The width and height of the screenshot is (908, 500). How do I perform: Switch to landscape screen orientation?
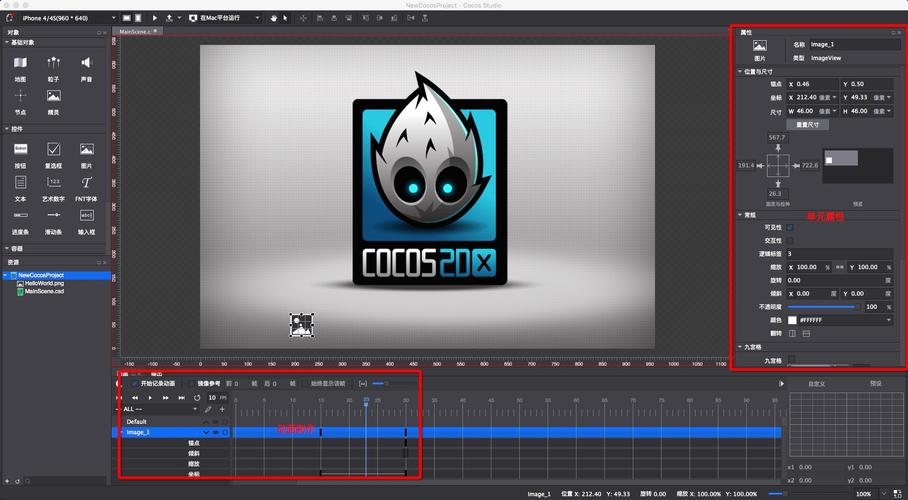coord(127,18)
